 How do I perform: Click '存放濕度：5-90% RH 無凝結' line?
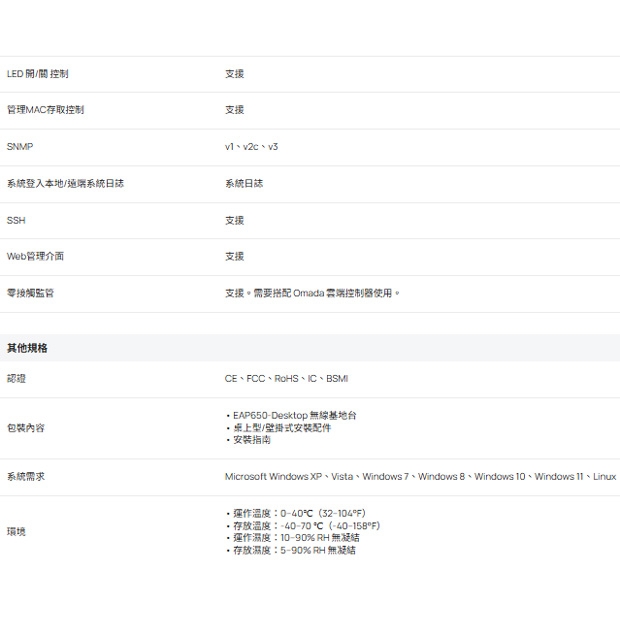click(x=294, y=550)
